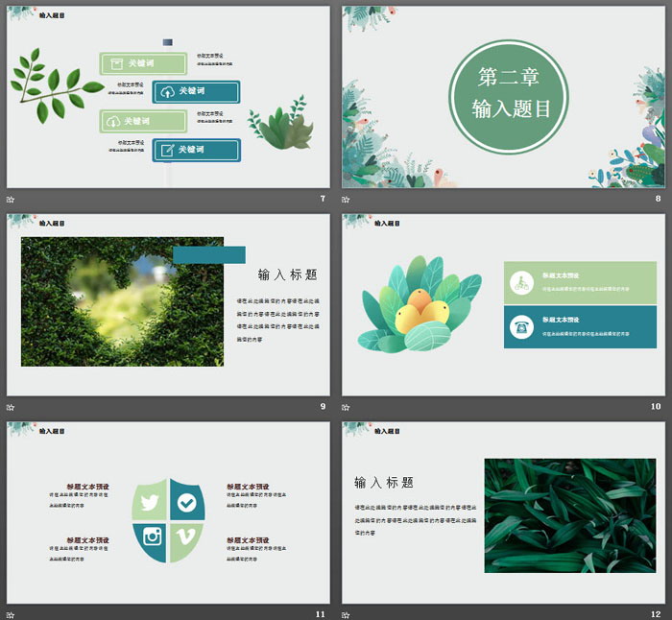
Task: Click the checkmark circle icon in the shield
Action: [x=187, y=502]
